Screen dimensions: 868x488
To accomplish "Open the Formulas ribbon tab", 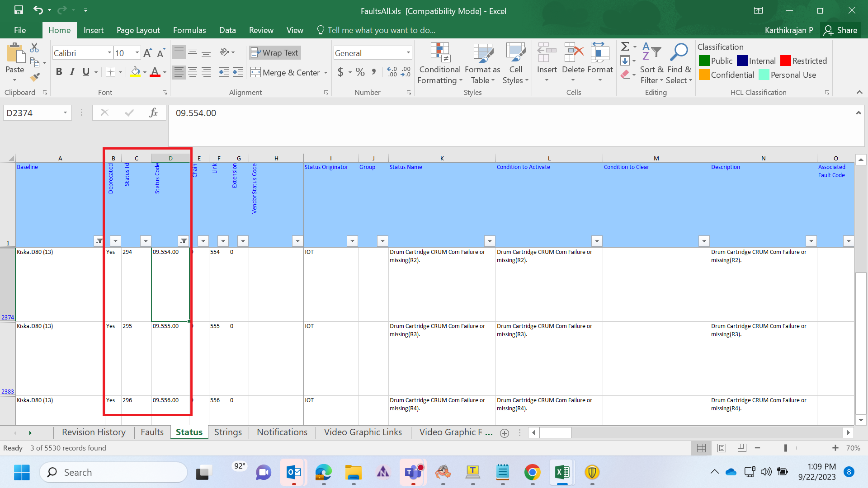I will [x=189, y=30].
